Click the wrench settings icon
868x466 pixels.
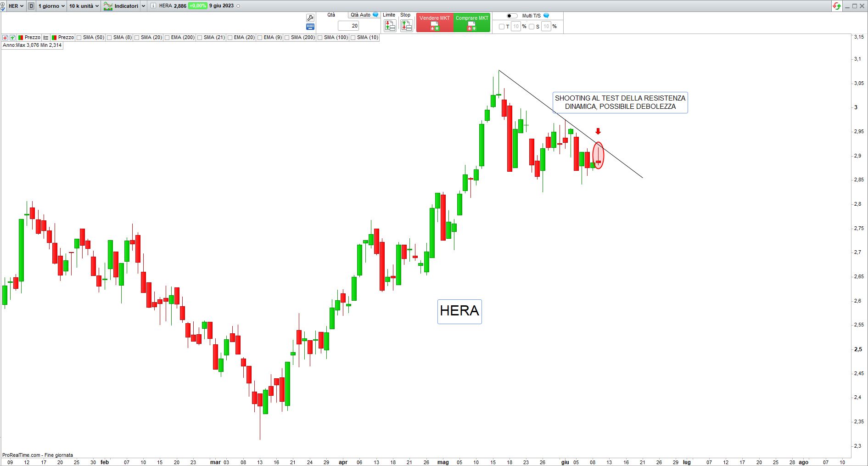coord(310,17)
